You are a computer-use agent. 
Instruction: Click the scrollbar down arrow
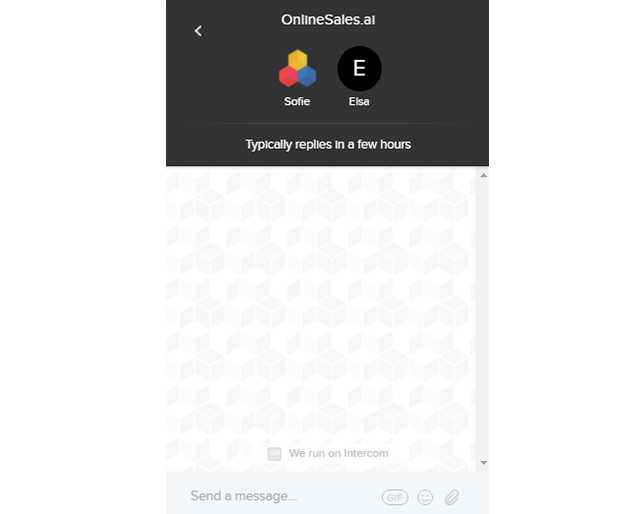click(483, 463)
